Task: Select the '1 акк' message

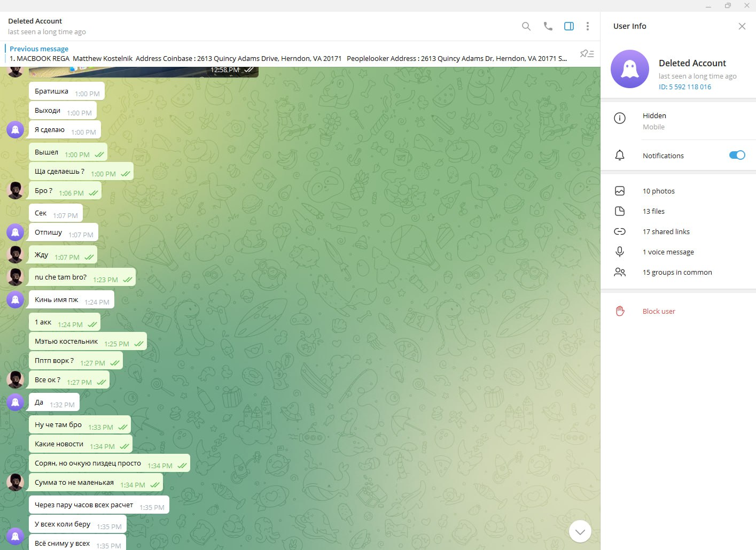Action: coord(65,322)
